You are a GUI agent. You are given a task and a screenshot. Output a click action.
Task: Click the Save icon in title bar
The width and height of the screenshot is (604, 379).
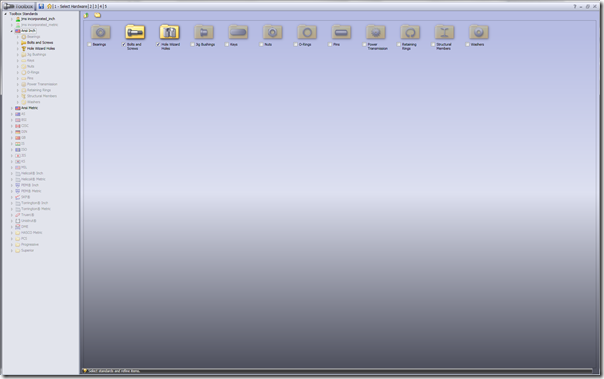(x=41, y=6)
